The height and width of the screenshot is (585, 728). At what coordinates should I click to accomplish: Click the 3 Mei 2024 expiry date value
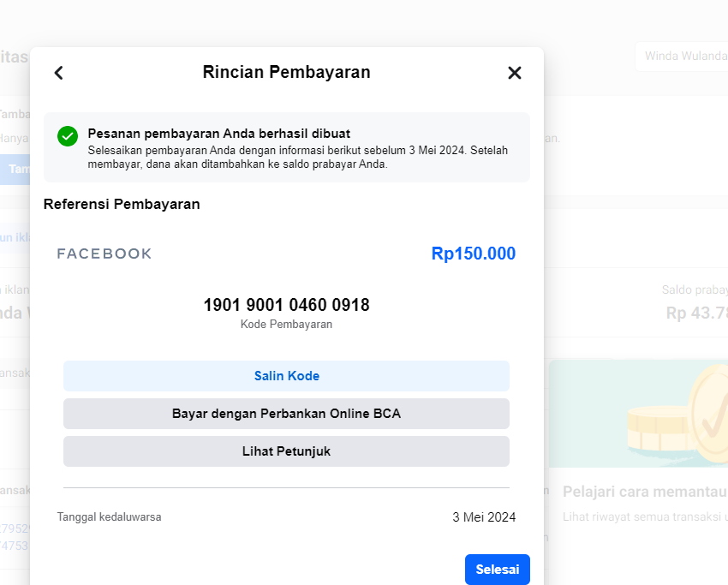[484, 517]
